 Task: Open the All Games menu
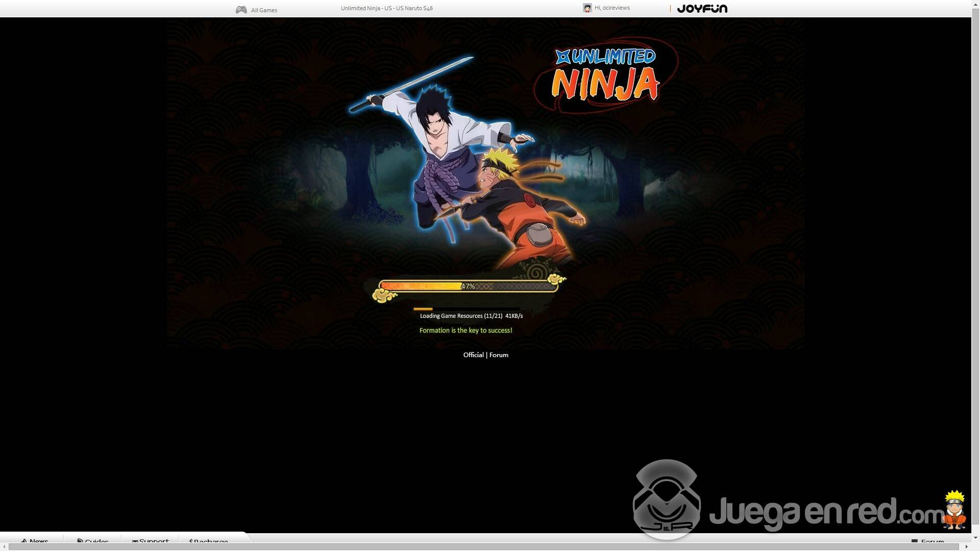263,10
